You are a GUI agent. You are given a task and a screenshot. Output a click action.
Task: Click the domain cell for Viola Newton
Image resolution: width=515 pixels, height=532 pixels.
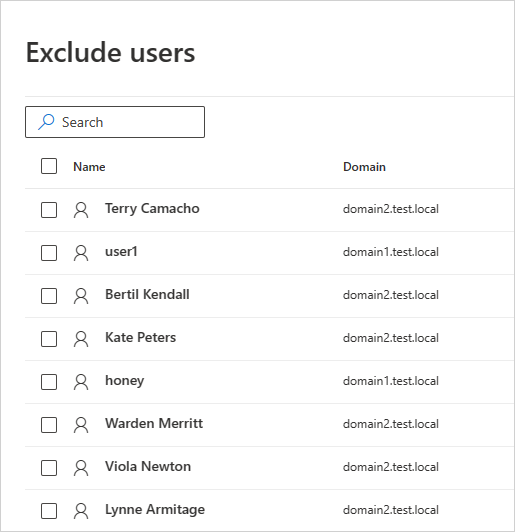391,467
